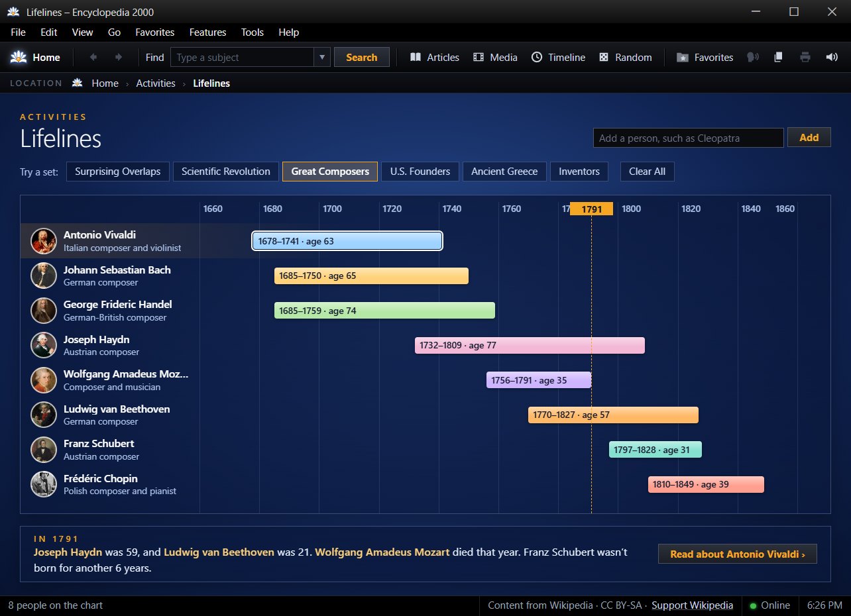Open Joseph Haydn link in summary
The image size is (851, 616).
tap(68, 552)
